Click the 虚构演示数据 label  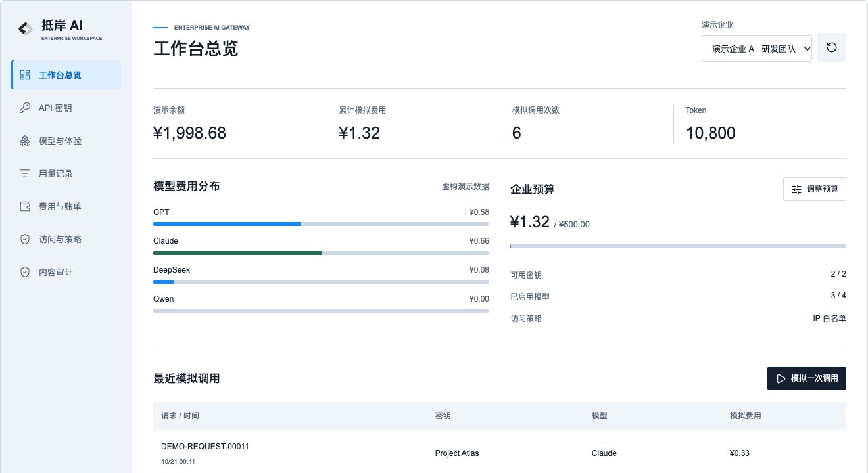pos(466,187)
